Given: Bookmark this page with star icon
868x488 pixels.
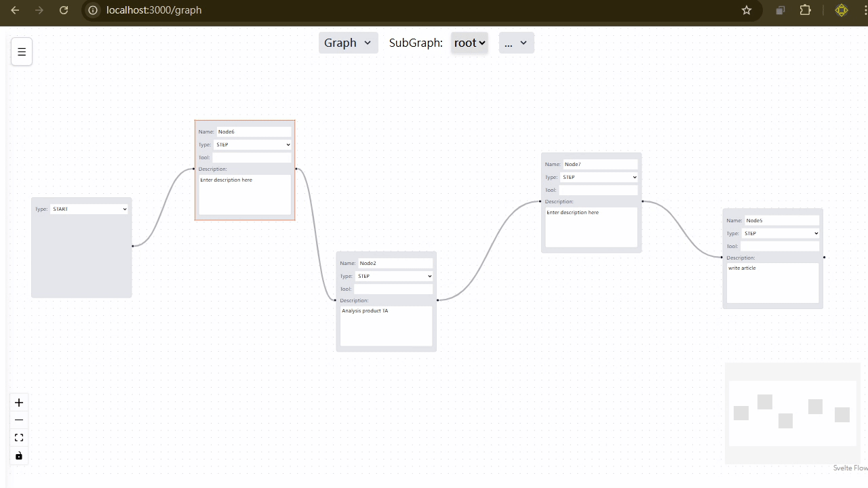Looking at the screenshot, I should (747, 10).
